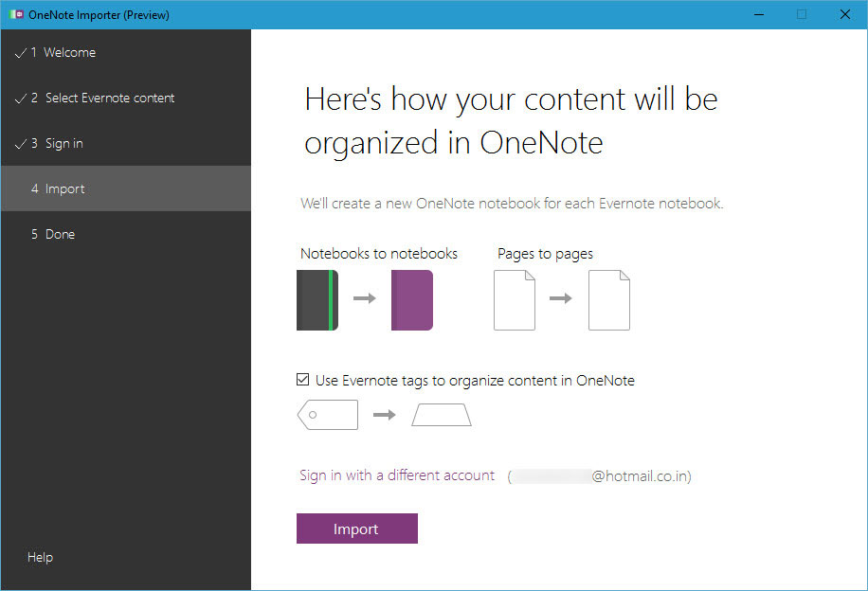Click the Help link

point(40,557)
